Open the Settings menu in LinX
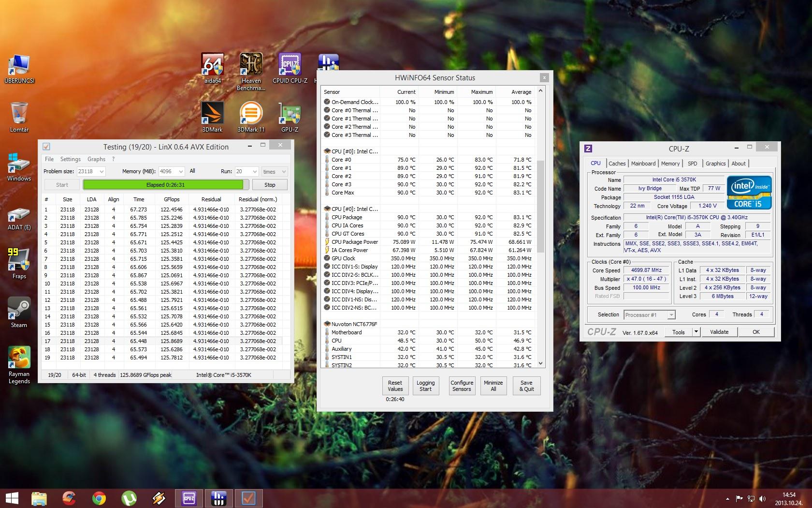This screenshot has width=812, height=508. (x=71, y=159)
